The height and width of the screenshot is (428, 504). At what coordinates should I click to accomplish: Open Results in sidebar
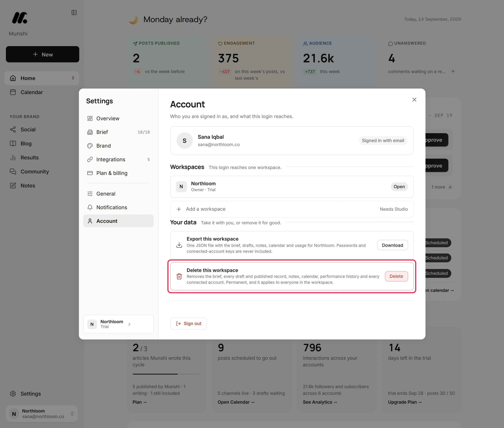(42, 158)
